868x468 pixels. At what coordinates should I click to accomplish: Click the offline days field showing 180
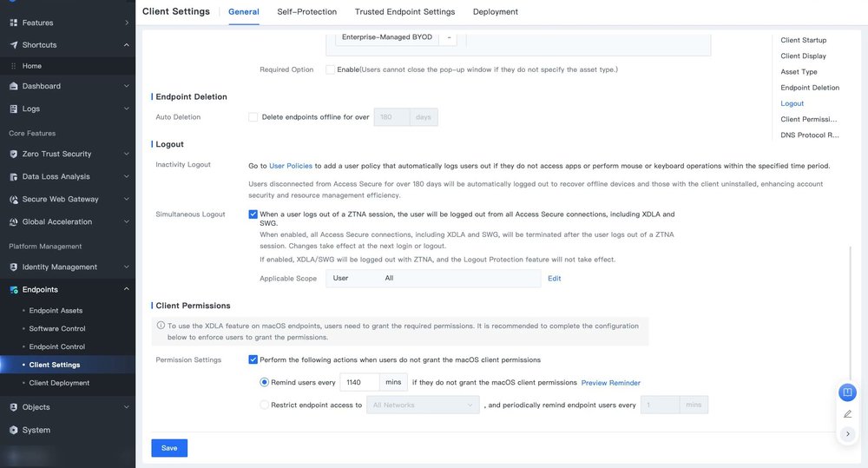[x=391, y=117]
